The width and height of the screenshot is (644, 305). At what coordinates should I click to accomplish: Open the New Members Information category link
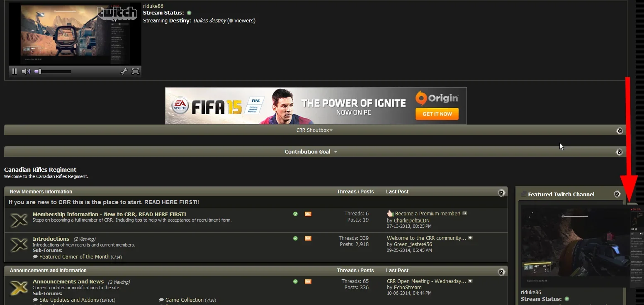[41, 192]
